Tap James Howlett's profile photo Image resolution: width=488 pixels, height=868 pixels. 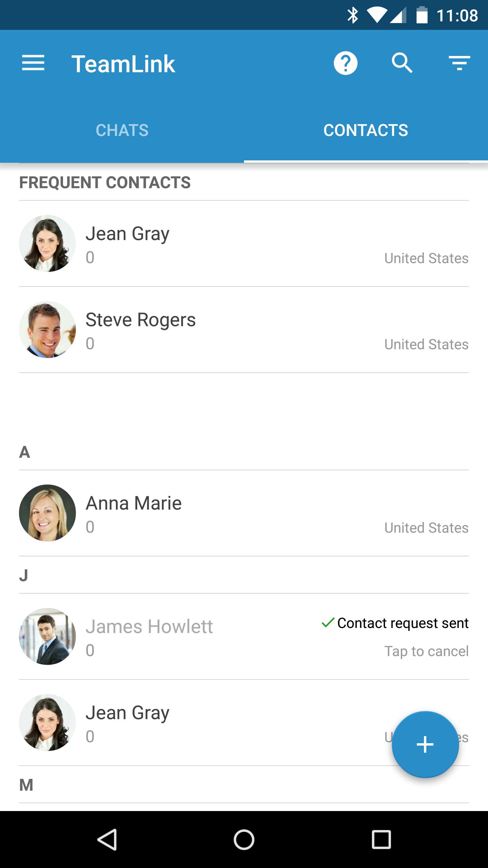47,636
